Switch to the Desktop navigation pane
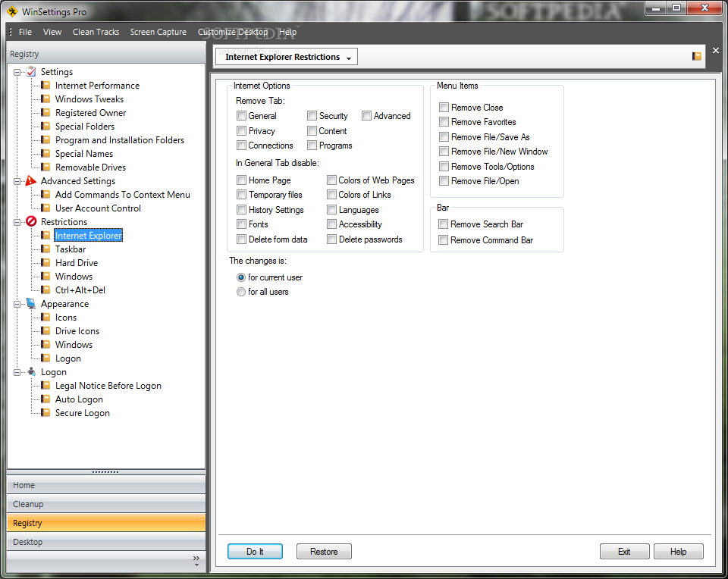This screenshot has height=579, width=728. point(106,542)
